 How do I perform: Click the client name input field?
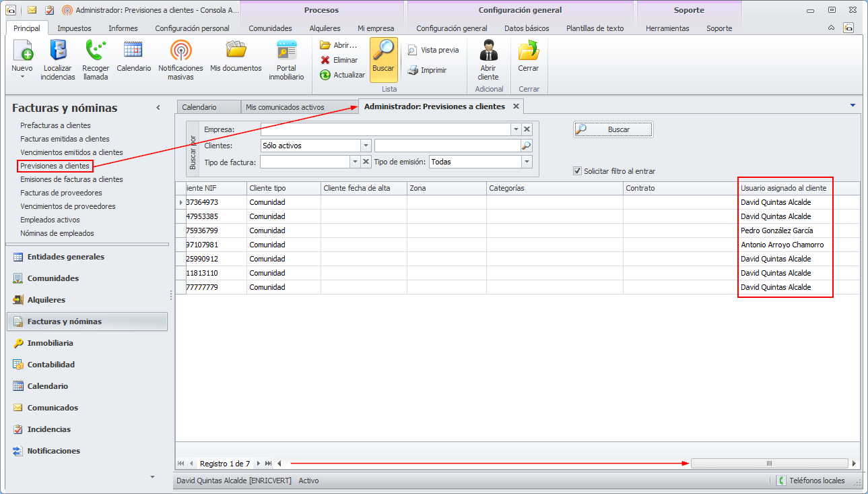point(447,146)
